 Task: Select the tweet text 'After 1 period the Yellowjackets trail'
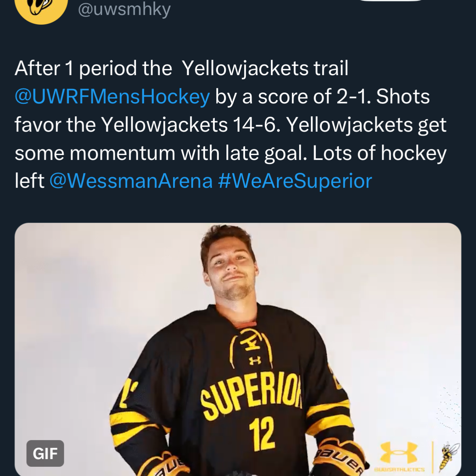click(181, 68)
